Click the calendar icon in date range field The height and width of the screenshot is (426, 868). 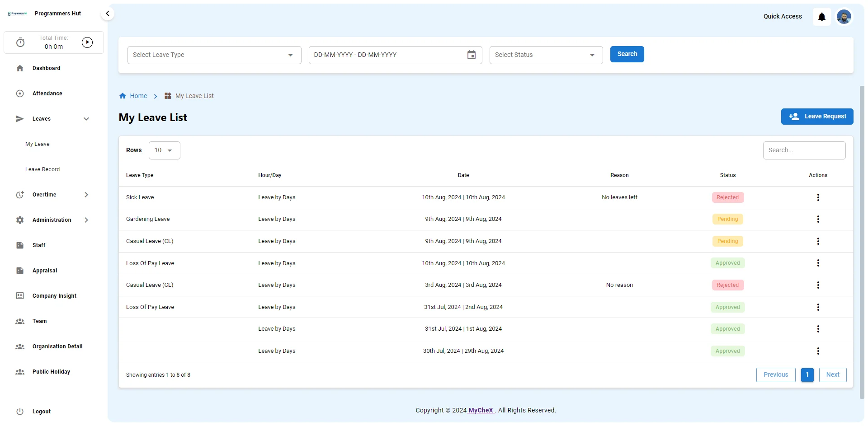click(x=471, y=55)
